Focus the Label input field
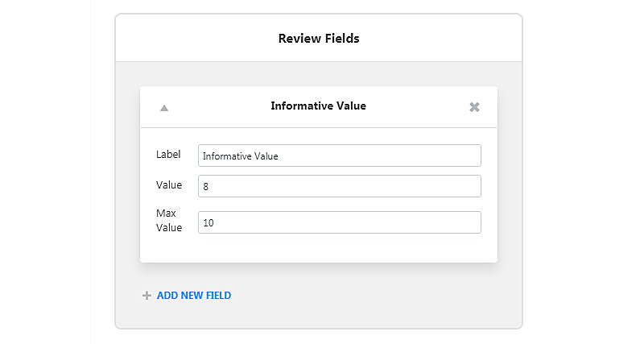 [x=339, y=155]
